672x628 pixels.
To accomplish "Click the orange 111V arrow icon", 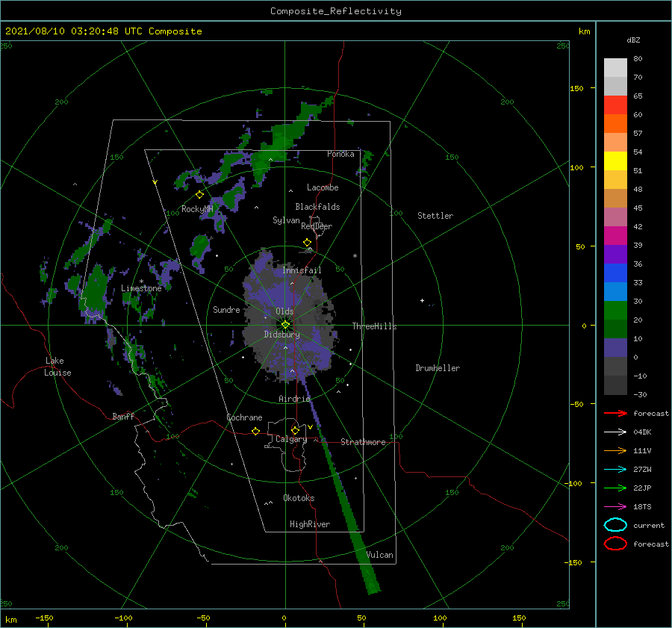I will point(615,450).
